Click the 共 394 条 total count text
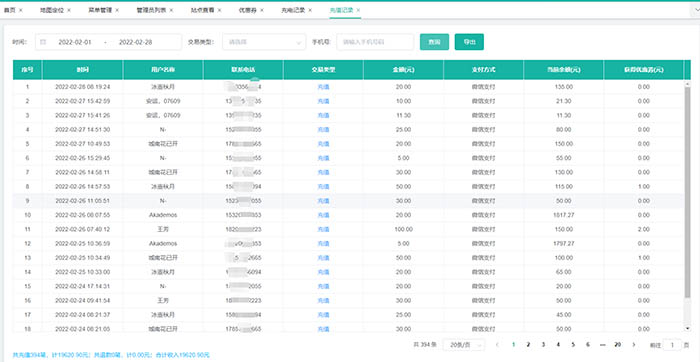Screen dimensions: 700x362 [x=425, y=345]
